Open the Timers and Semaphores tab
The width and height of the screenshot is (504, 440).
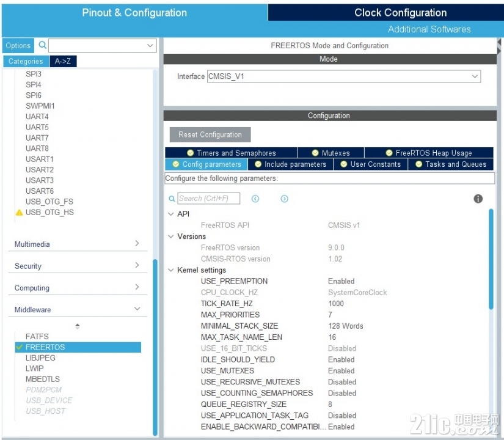[232, 153]
